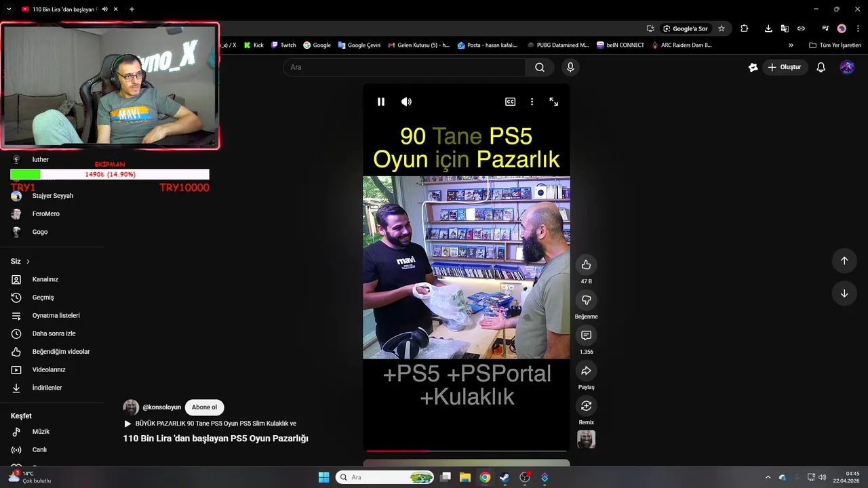This screenshot has width=868, height=488.
Task: Remix this Short
Action: point(586,406)
